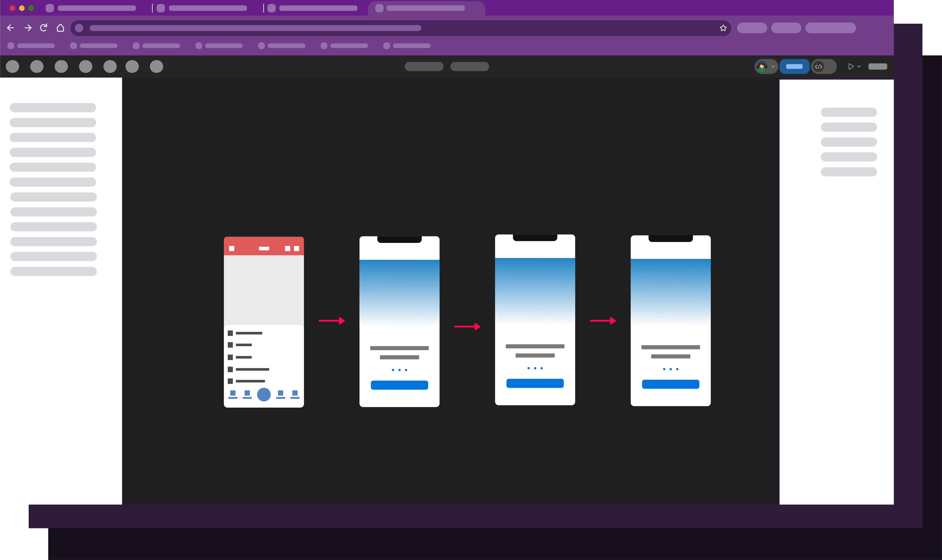
Task: Click the user avatar picture
Action: [x=762, y=66]
